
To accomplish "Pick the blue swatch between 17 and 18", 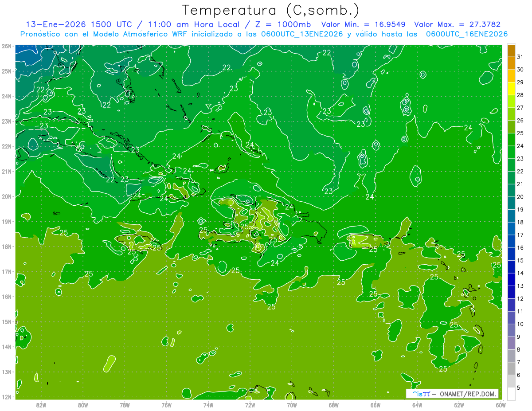I will tap(511, 229).
